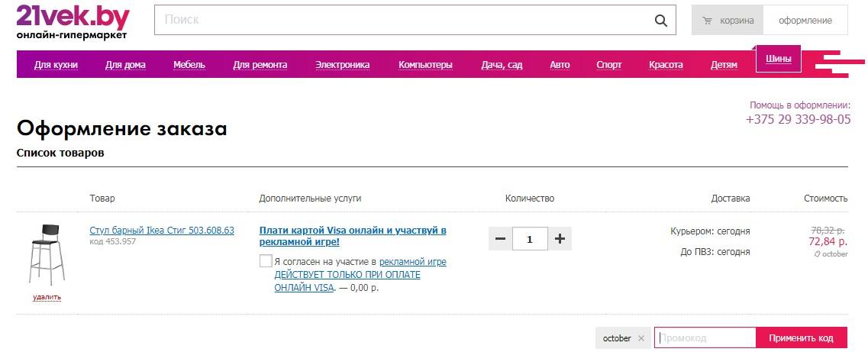The width and height of the screenshot is (868, 352).
Task: Open the Компьютеры category
Action: coord(426,65)
